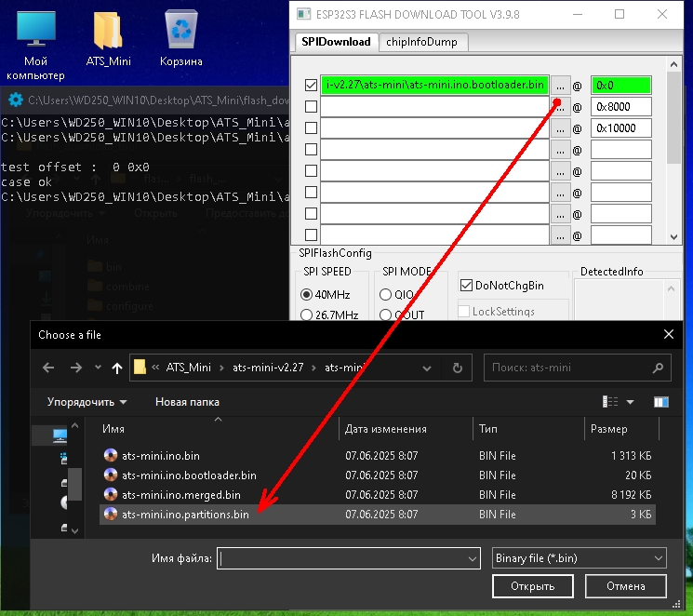Click the search magnifier icon in the file dialog
The height and width of the screenshot is (616, 693).
(x=658, y=368)
